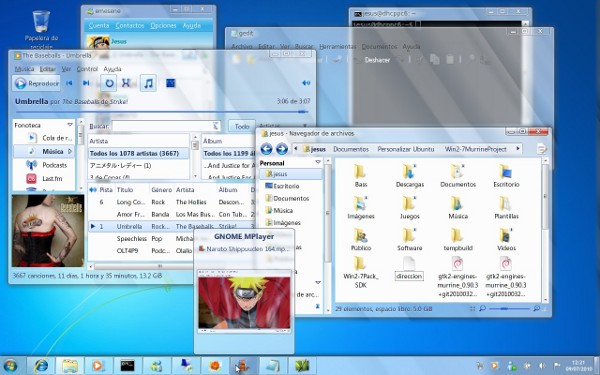Click the Rhythmbox album cover art thumbnail

click(x=47, y=230)
